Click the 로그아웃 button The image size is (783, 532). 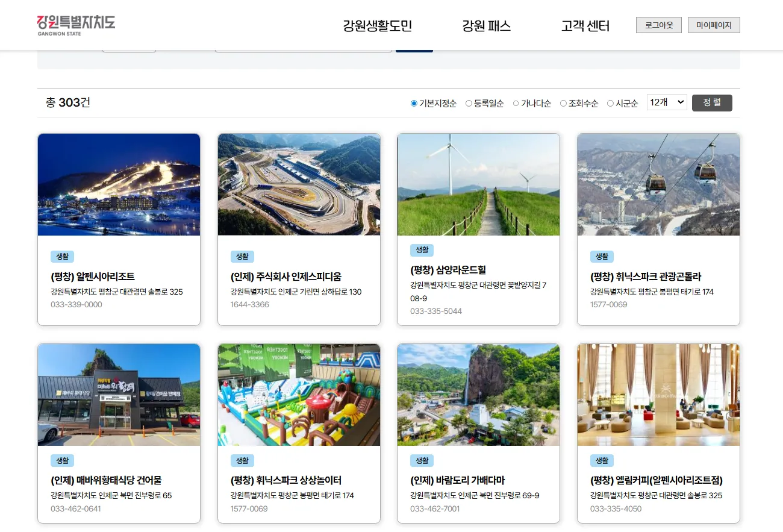coord(658,25)
